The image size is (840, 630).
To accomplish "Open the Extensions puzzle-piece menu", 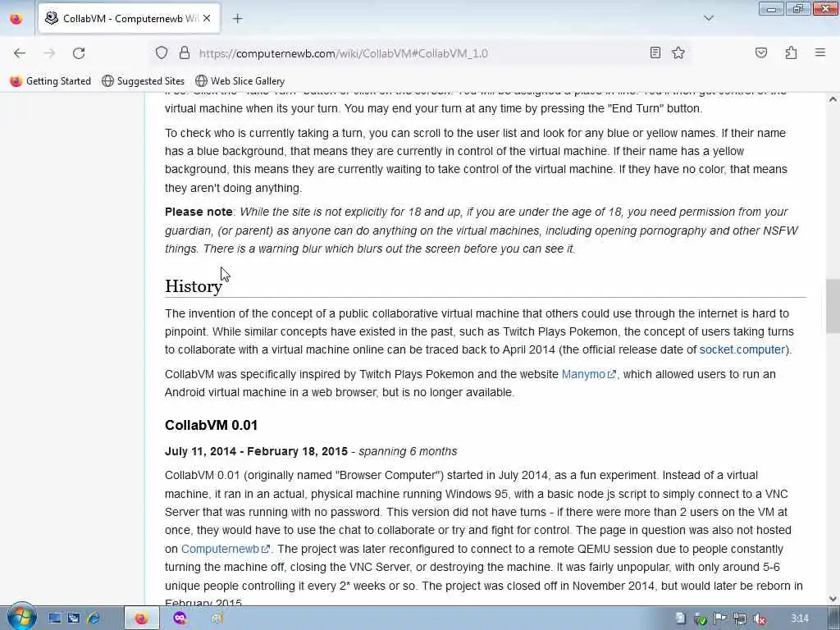I will point(791,52).
